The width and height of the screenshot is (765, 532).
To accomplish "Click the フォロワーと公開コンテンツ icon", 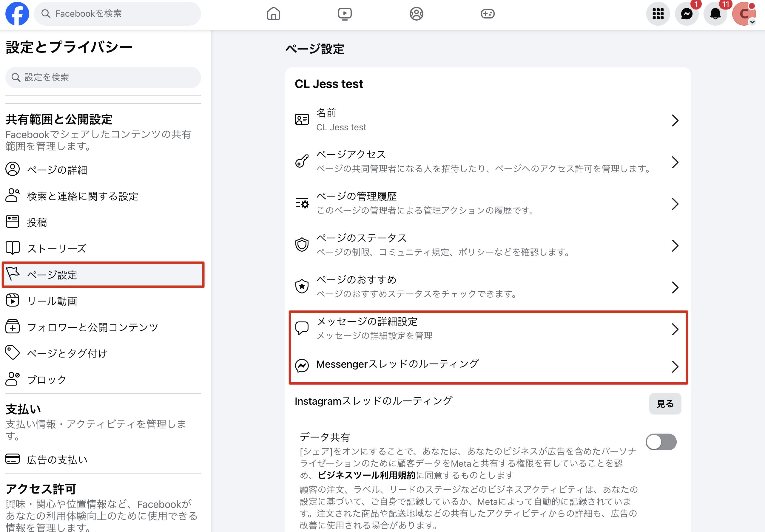I will [13, 327].
